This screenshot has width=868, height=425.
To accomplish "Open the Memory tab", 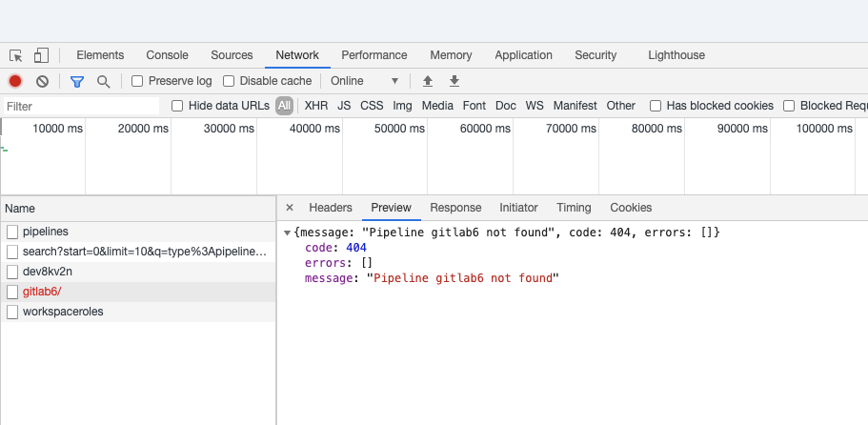I will tap(452, 55).
